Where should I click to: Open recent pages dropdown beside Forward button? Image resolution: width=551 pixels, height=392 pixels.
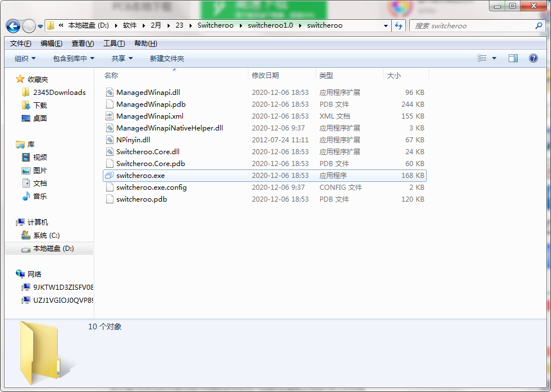click(40, 26)
